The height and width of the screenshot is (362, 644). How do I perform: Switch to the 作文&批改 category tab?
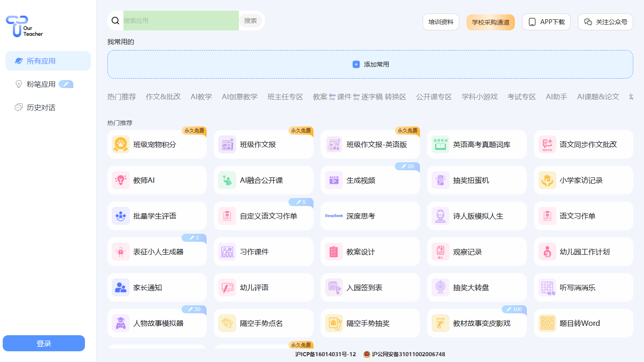pos(163,97)
